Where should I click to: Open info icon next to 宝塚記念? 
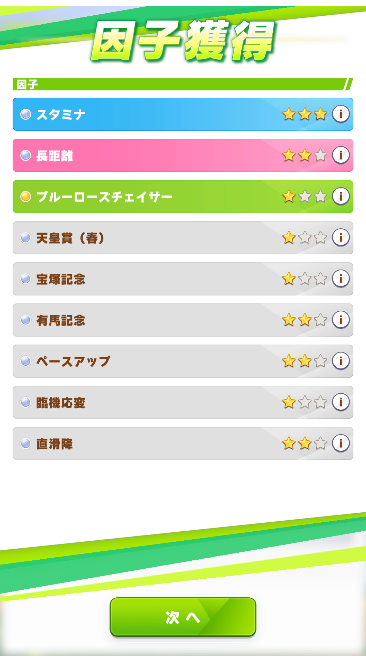(x=341, y=278)
